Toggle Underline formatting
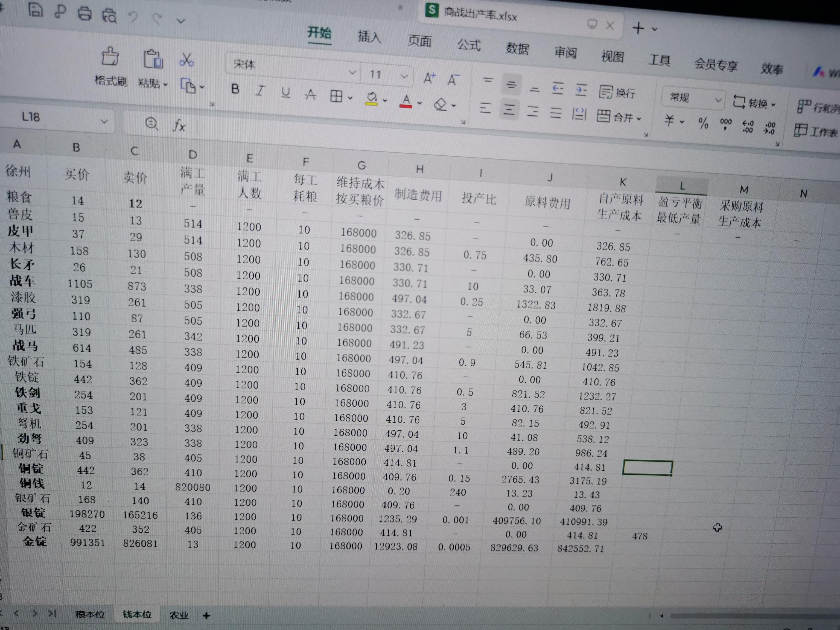This screenshot has height=630, width=840. point(286,92)
